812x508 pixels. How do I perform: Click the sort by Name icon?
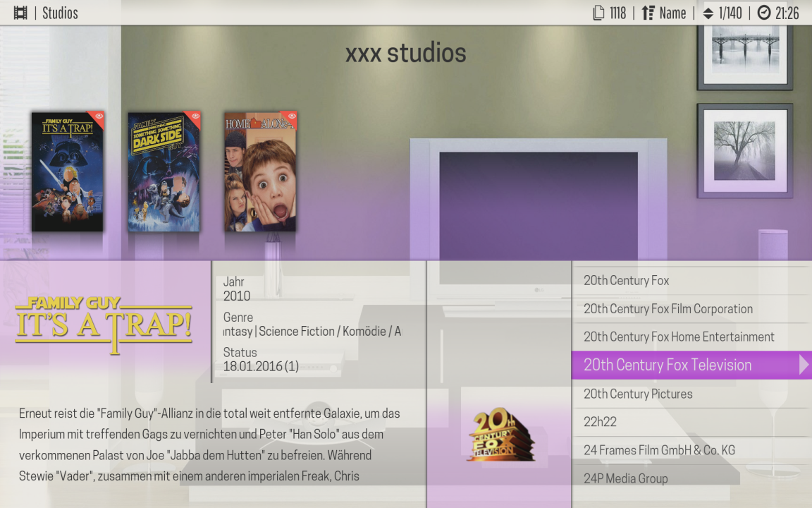tap(648, 13)
